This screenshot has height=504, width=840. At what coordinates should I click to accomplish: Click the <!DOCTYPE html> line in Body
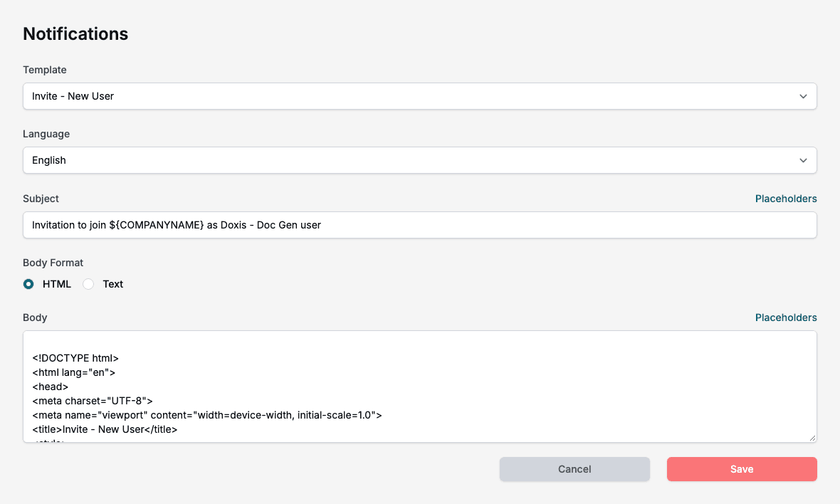click(x=75, y=358)
